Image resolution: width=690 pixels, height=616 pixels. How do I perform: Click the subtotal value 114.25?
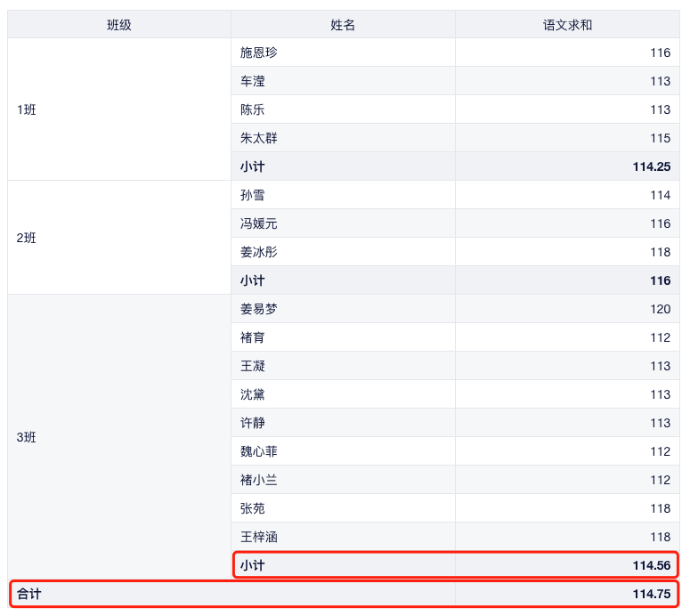click(651, 166)
